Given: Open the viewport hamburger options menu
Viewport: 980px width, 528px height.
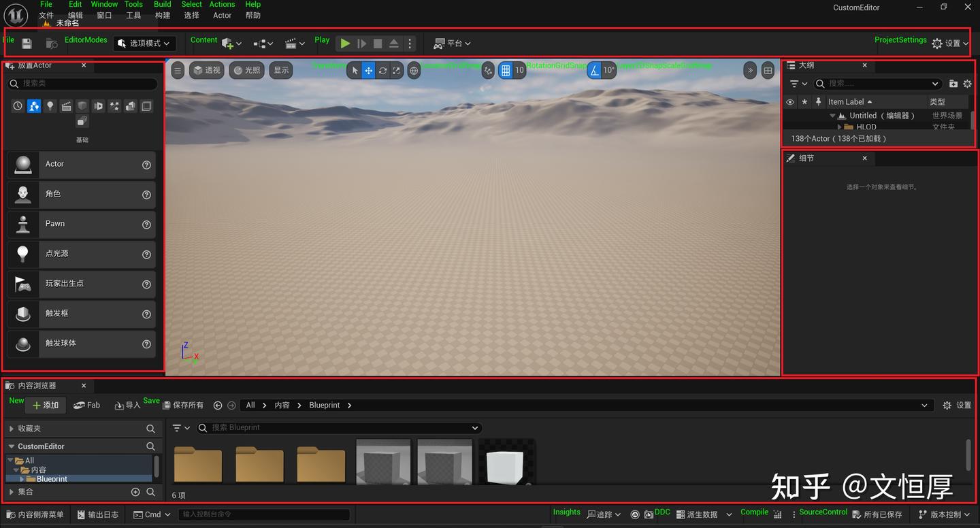Looking at the screenshot, I should (x=178, y=70).
